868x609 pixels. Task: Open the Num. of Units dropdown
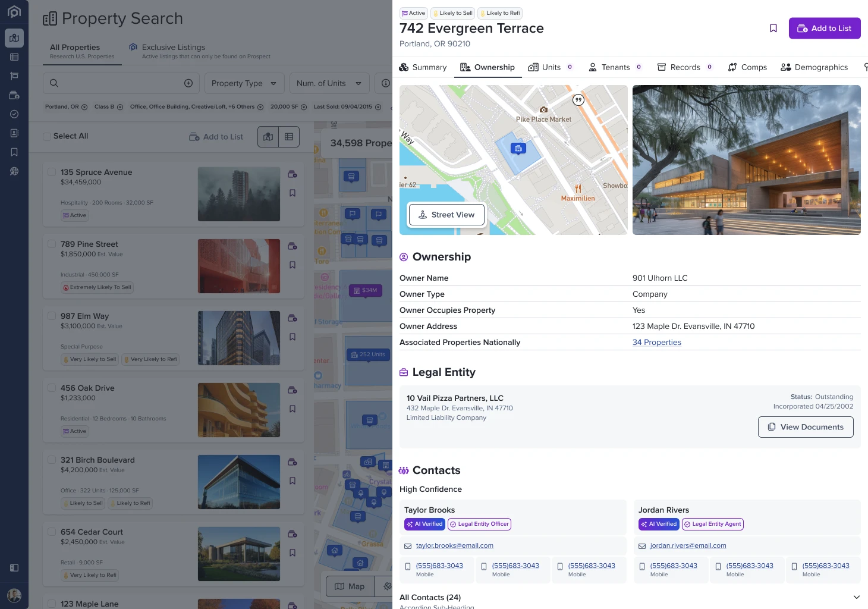tap(329, 83)
